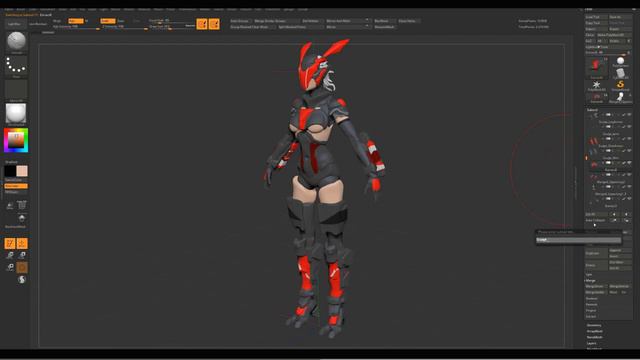
Task: Expand the Layers section
Action: [x=592, y=343]
